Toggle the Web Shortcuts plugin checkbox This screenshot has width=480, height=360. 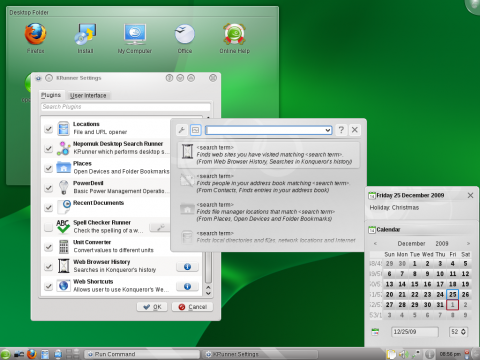click(49, 286)
